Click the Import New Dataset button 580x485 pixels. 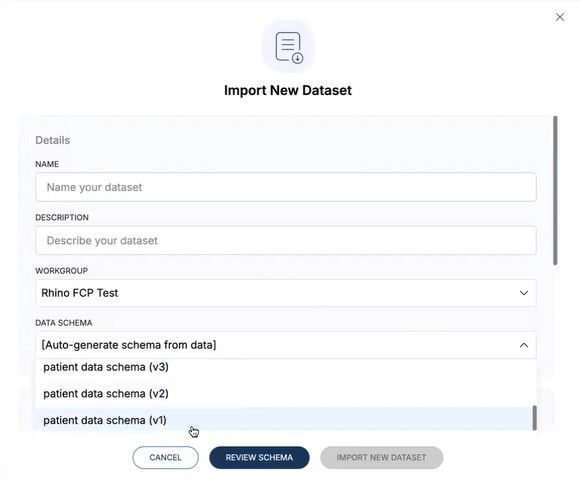[x=381, y=458]
